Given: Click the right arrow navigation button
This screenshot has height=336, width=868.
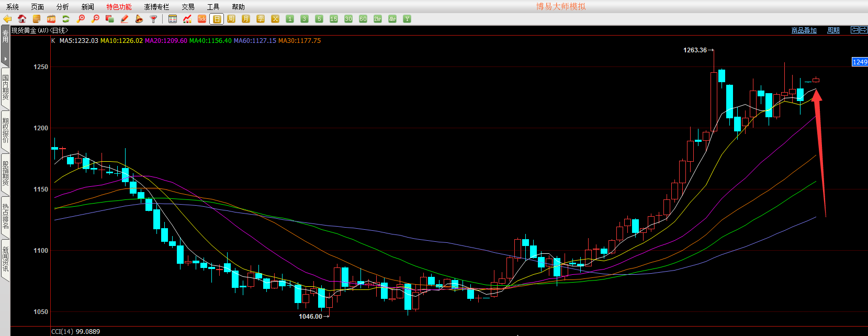Looking at the screenshot, I should [x=863, y=30].
